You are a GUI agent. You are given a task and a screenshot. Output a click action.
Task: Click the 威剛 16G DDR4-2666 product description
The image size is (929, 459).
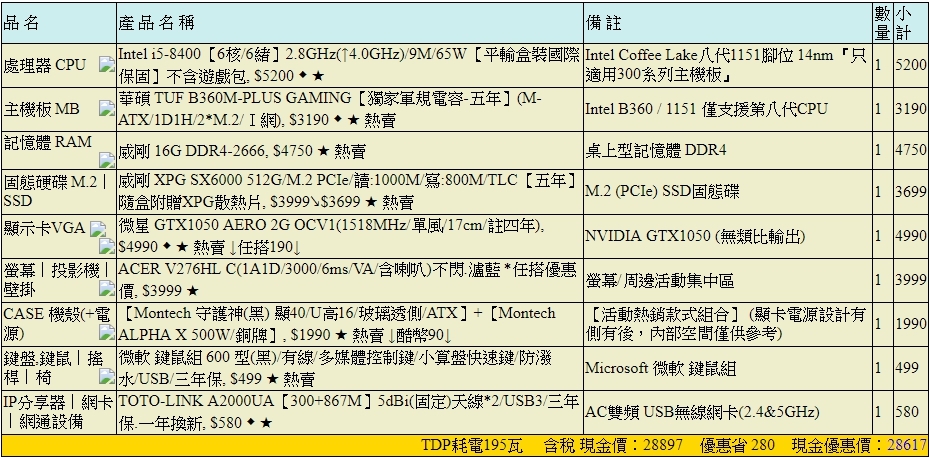[x=242, y=151]
